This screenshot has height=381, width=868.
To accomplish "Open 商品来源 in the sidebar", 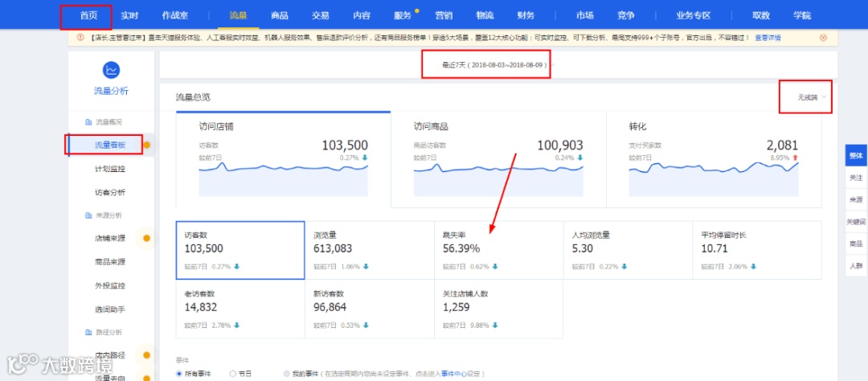I will point(110,262).
